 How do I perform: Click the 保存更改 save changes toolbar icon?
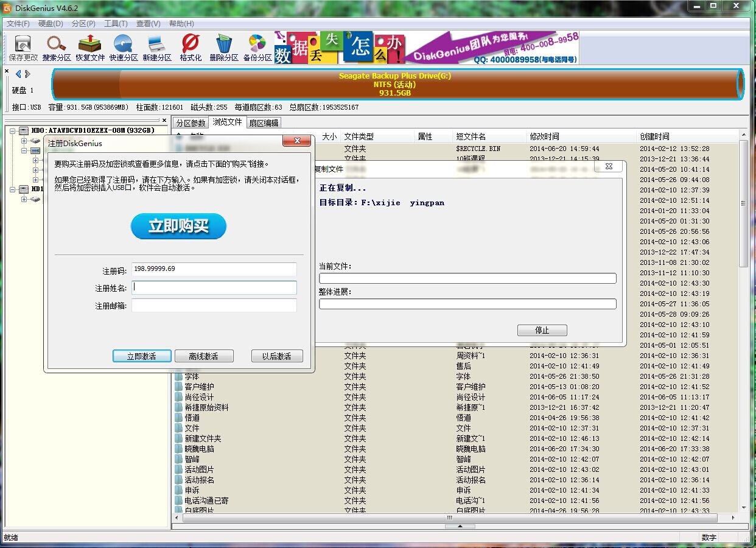[23, 47]
